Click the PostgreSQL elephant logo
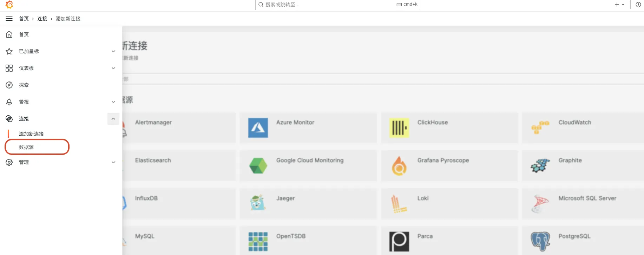The width and height of the screenshot is (644, 255). (540, 241)
